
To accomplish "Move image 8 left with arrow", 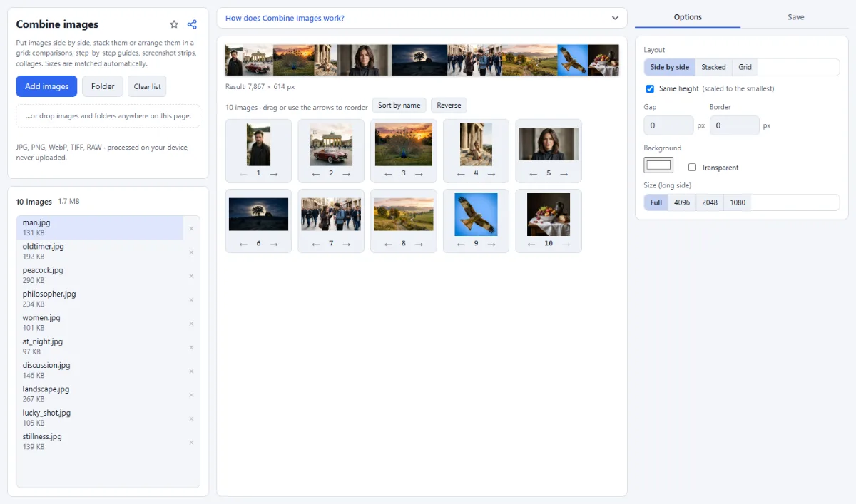I will click(x=388, y=244).
